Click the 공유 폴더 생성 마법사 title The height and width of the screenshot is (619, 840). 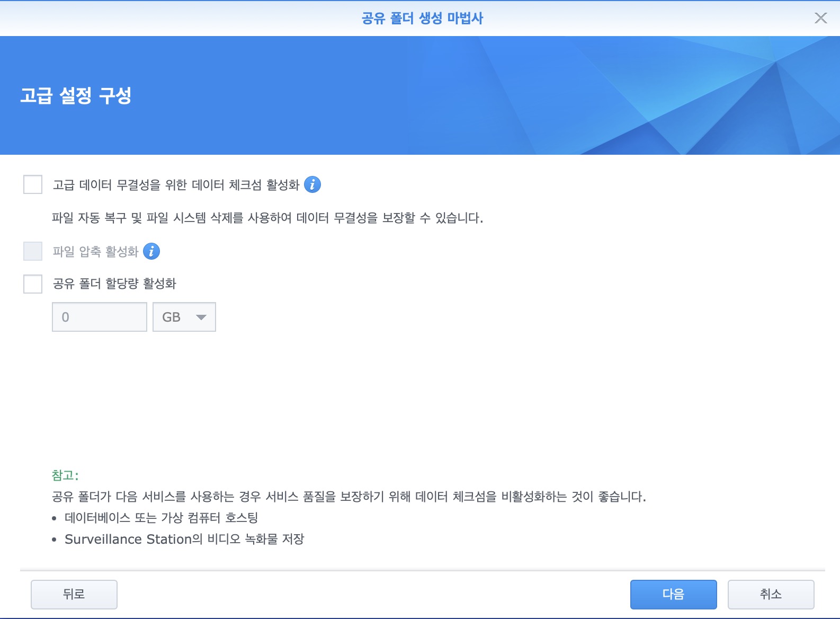422,18
